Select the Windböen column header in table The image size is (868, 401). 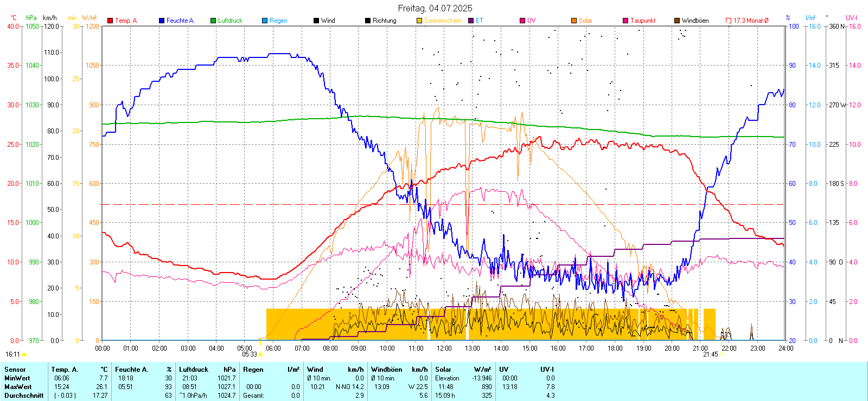click(x=387, y=370)
